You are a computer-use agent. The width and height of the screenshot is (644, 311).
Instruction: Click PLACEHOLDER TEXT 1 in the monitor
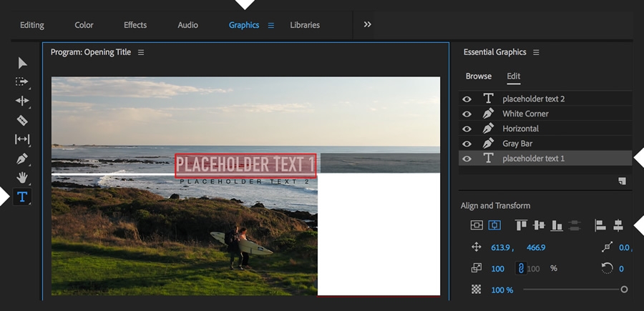click(x=245, y=165)
